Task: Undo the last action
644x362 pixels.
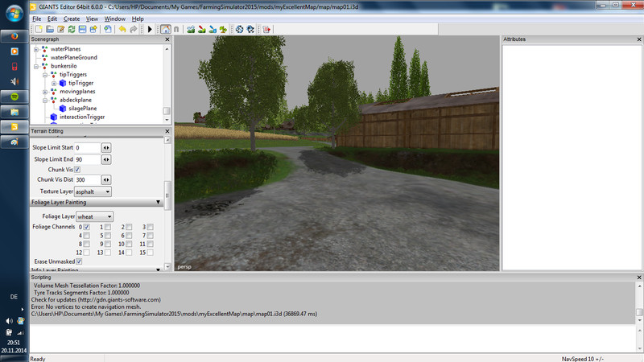Action: (122, 29)
